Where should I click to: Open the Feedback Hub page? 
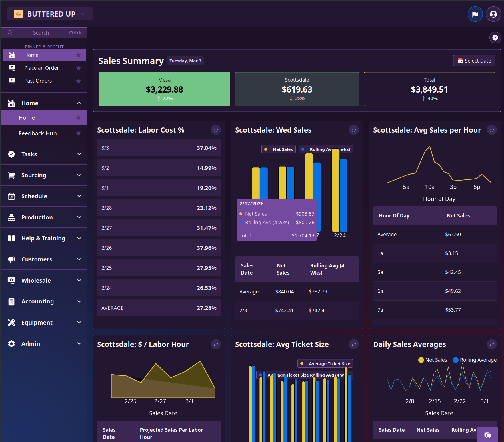tap(37, 133)
